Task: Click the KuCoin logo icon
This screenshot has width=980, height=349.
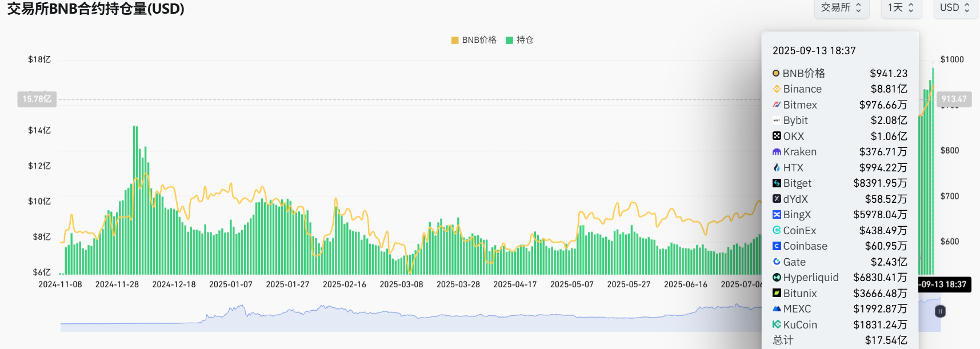Action: 777,324
